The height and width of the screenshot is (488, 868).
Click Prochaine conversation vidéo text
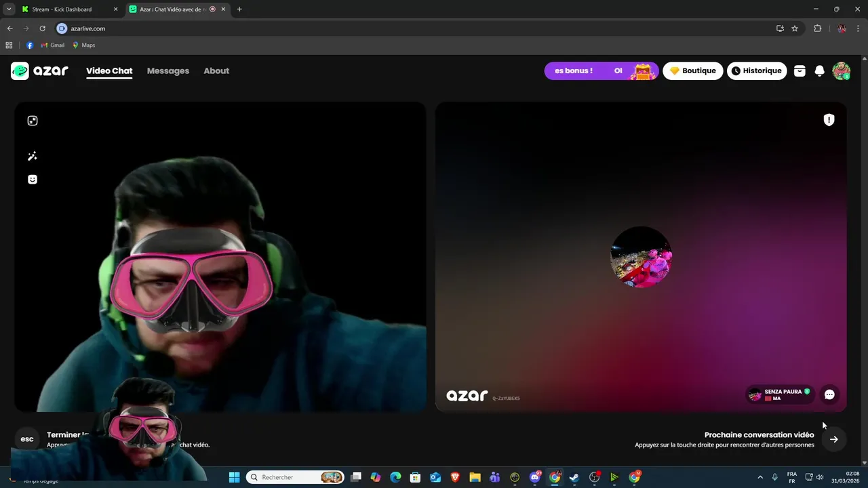tap(759, 435)
